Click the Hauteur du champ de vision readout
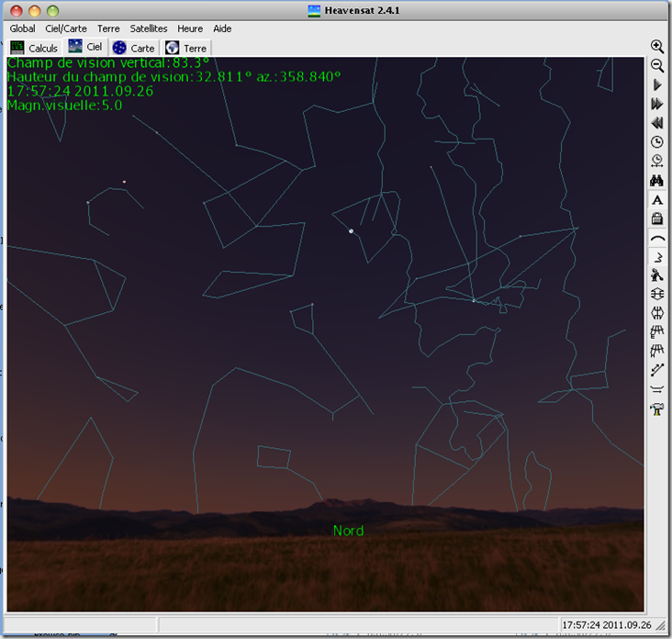672x639 pixels. (174, 77)
